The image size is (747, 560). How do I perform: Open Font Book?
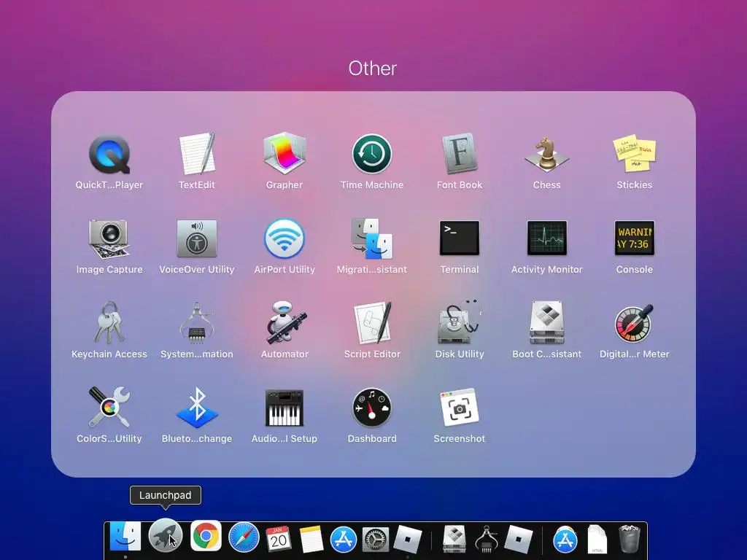tap(460, 153)
